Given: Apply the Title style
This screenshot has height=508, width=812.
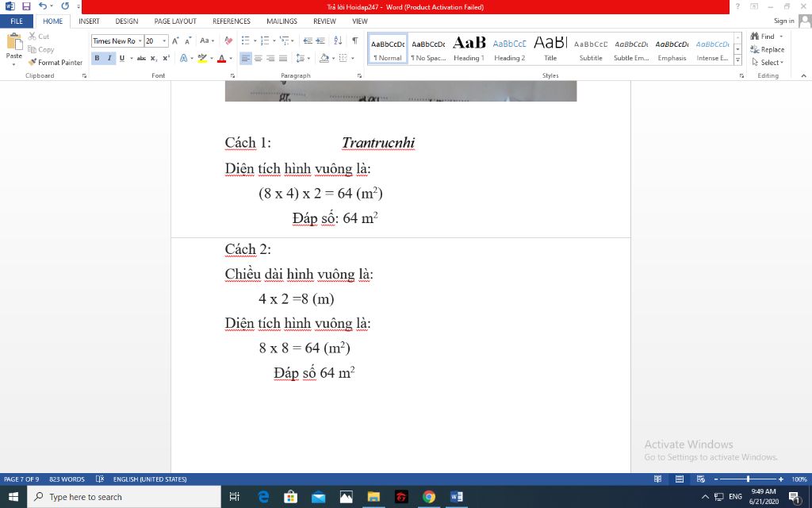Looking at the screenshot, I should point(550,49).
